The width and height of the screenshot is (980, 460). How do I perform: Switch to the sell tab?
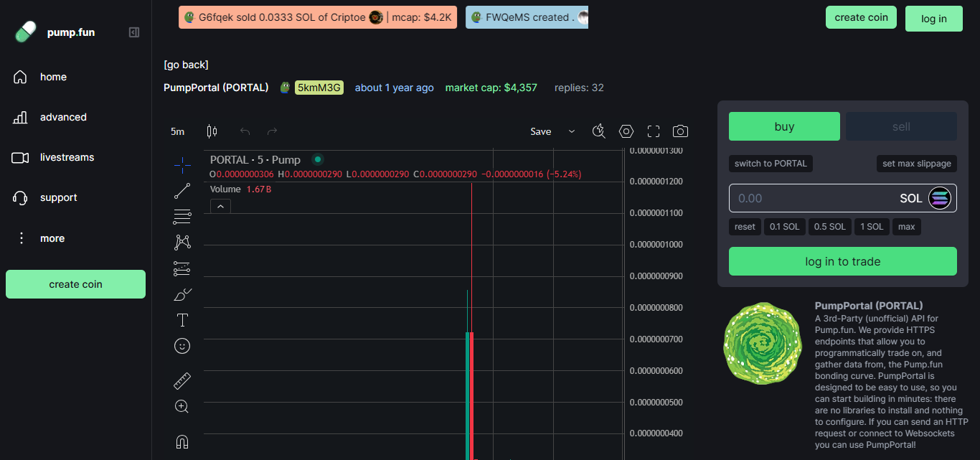(x=901, y=126)
